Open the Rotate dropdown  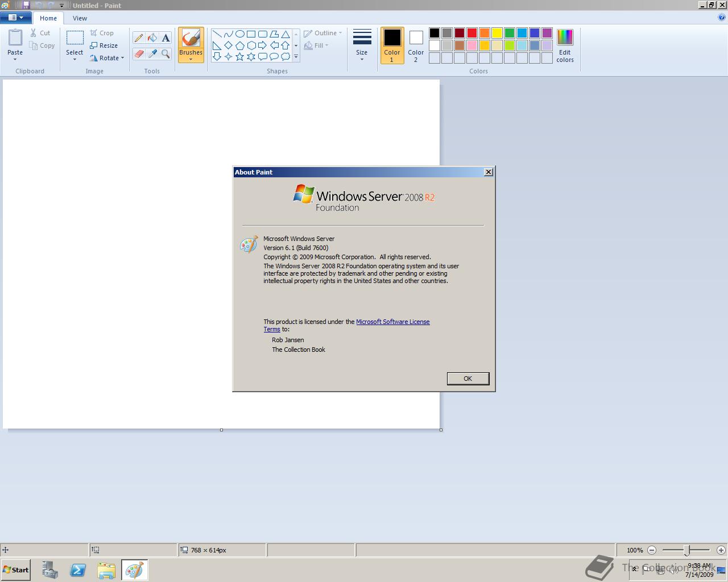pyautogui.click(x=107, y=58)
